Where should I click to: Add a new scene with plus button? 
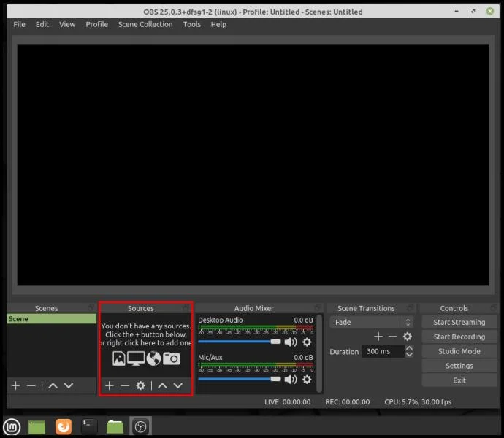point(16,385)
